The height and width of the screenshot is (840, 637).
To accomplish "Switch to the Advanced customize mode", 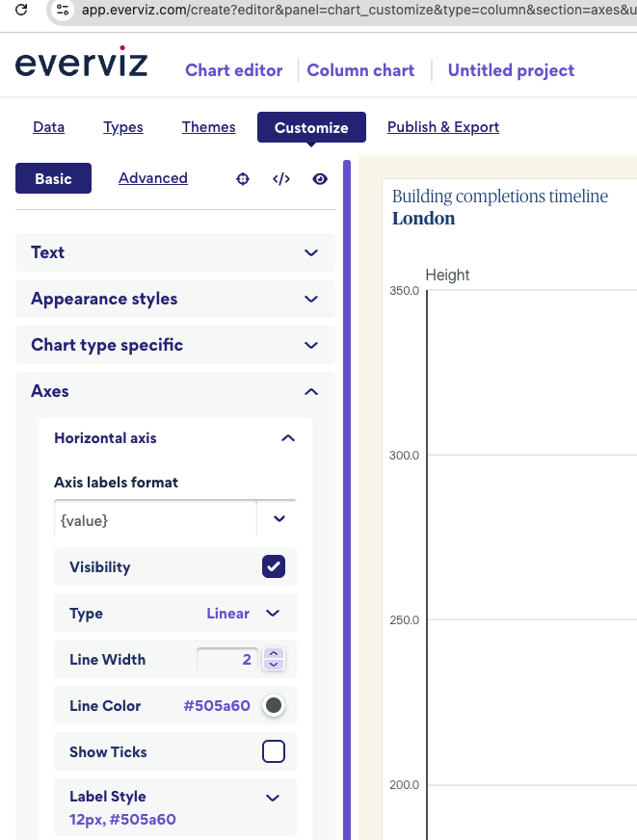I will pyautogui.click(x=153, y=178).
